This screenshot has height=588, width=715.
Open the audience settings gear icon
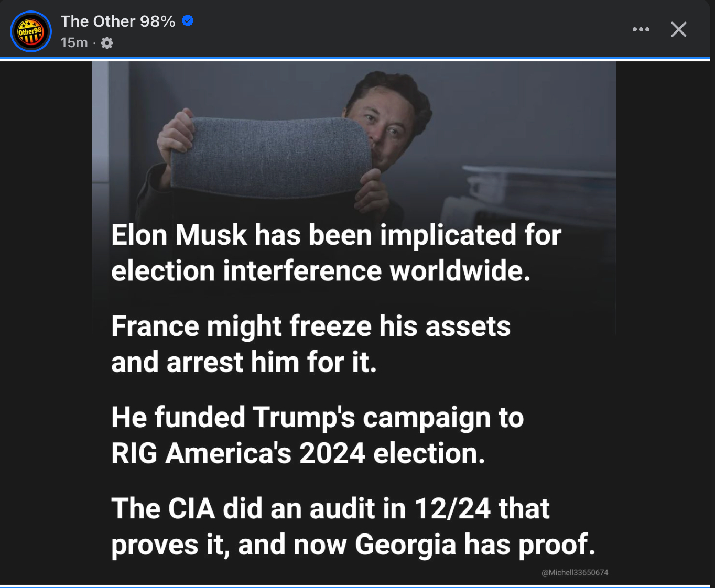coord(107,43)
